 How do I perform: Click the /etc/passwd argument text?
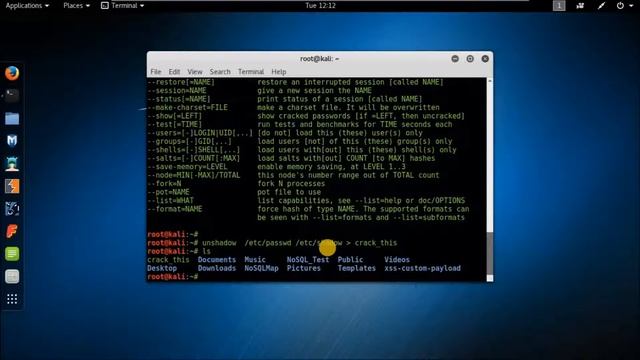268,243
